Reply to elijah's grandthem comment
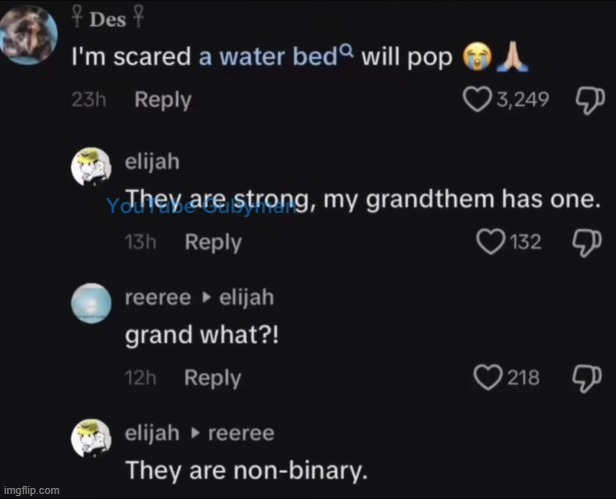 click(x=213, y=241)
